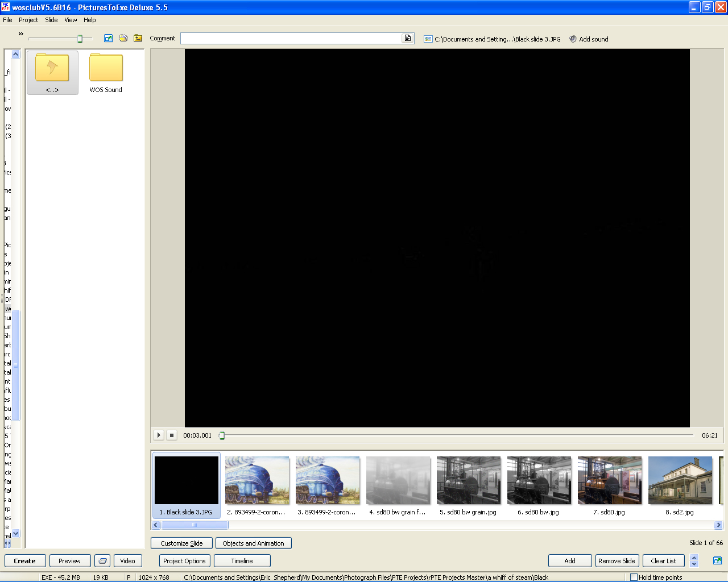The width and height of the screenshot is (728, 582).
Task: Open the Slide menu
Action: 51,20
